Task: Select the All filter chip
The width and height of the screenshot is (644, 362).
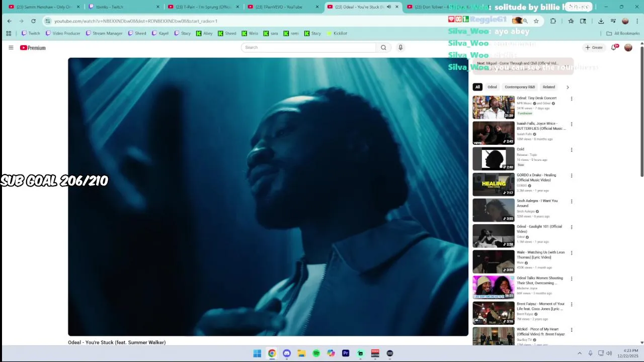Action: [x=477, y=87]
